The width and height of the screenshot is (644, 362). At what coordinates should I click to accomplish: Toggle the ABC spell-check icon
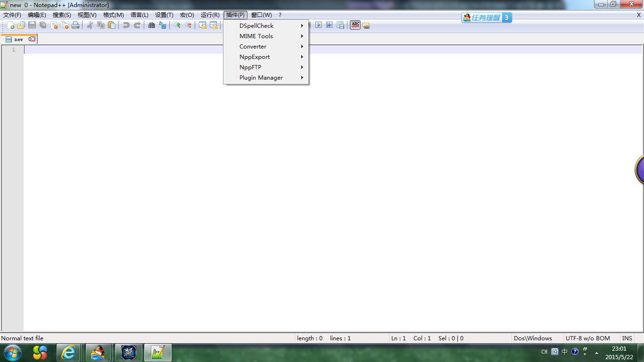(x=355, y=25)
